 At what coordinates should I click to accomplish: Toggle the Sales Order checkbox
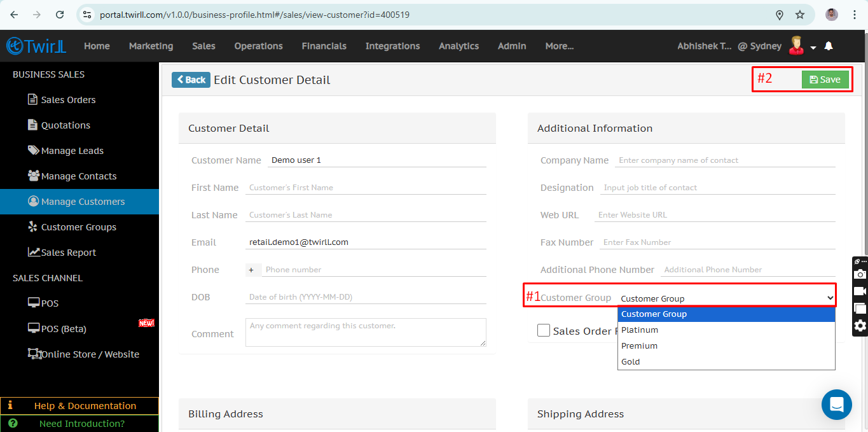tap(544, 330)
